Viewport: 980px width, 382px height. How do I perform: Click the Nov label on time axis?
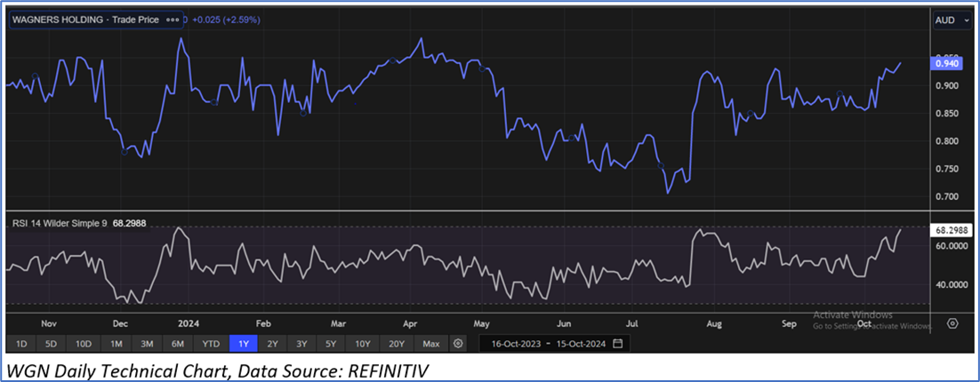click(49, 324)
